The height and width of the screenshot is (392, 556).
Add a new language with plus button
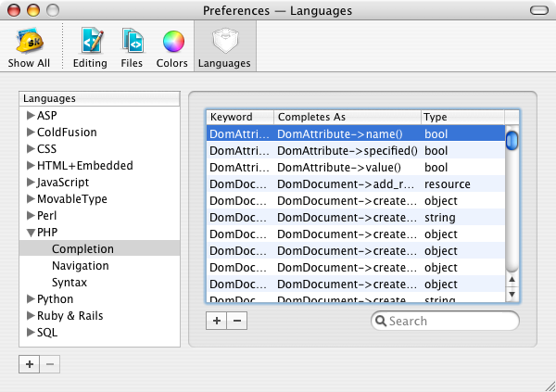(x=30, y=364)
